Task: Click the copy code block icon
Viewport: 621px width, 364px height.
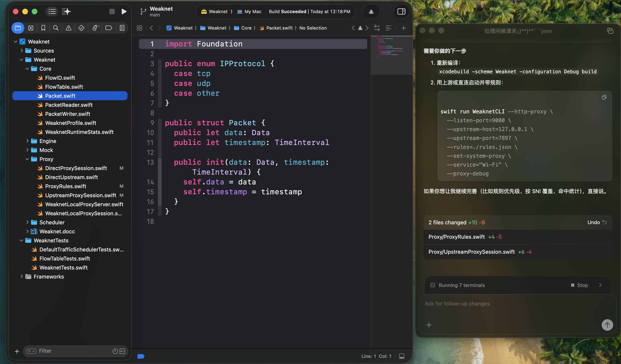Action: tap(604, 97)
